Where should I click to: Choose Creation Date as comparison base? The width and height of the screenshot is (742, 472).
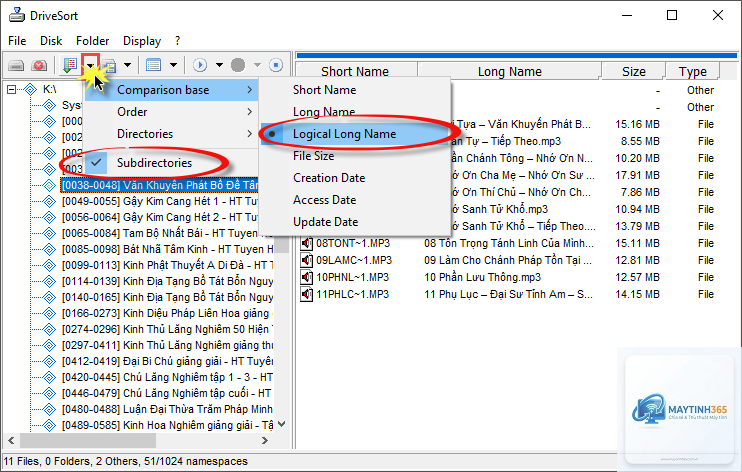pos(355,178)
